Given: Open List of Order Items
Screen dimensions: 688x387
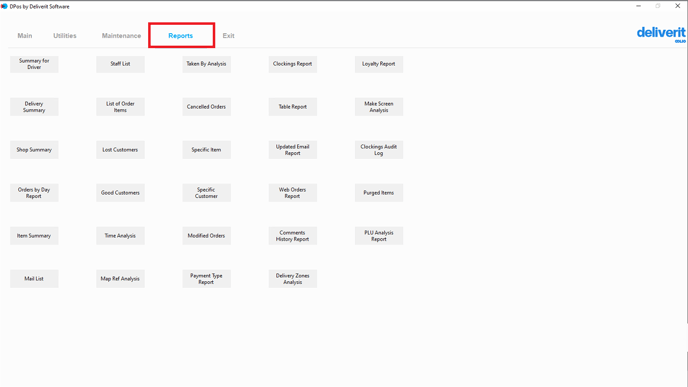Looking at the screenshot, I should (x=120, y=107).
